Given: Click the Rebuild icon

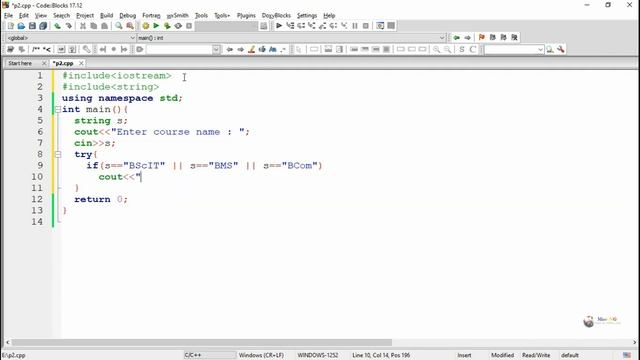Looking at the screenshot, I should coord(178,26).
